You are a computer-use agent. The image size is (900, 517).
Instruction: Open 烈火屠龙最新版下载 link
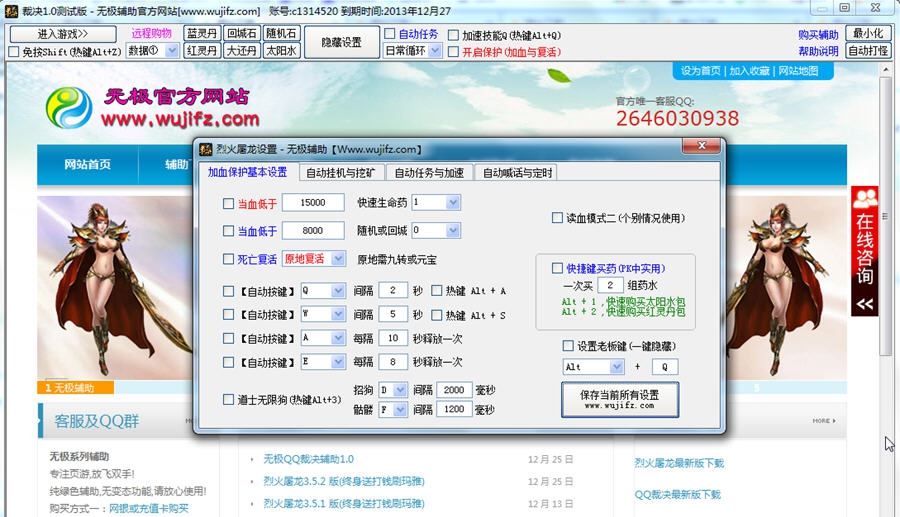(x=679, y=463)
